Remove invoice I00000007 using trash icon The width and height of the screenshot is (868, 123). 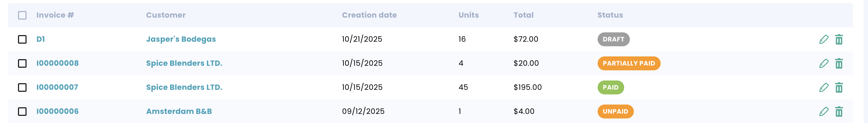click(x=839, y=87)
